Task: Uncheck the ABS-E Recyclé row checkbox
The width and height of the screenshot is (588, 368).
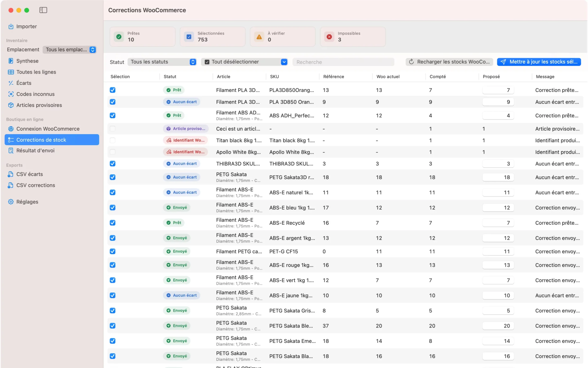Action: [x=113, y=223]
